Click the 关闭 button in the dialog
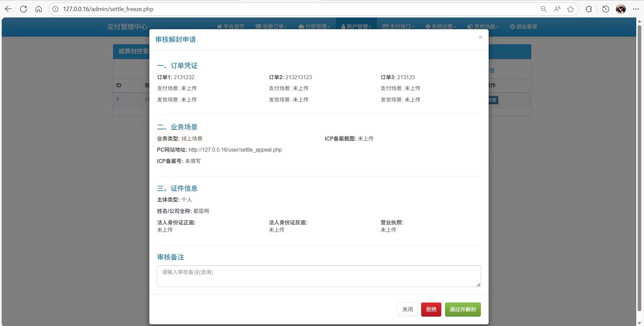The image size is (644, 326). point(407,309)
